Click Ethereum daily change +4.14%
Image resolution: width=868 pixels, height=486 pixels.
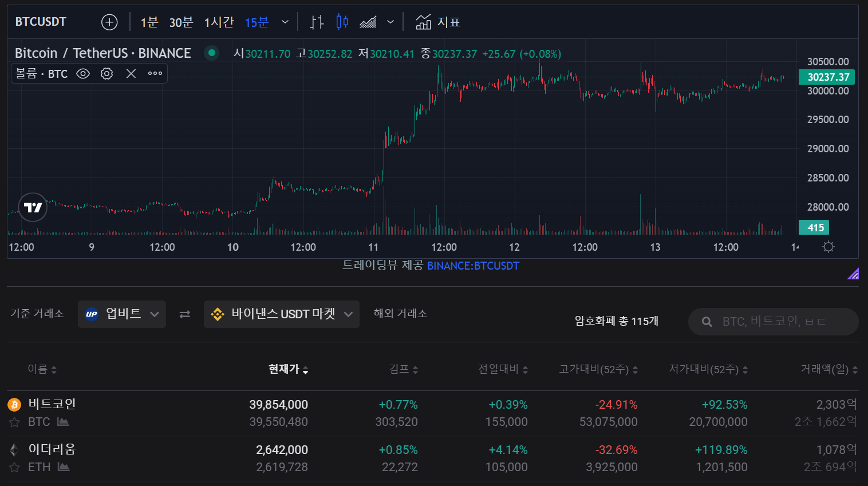click(508, 450)
